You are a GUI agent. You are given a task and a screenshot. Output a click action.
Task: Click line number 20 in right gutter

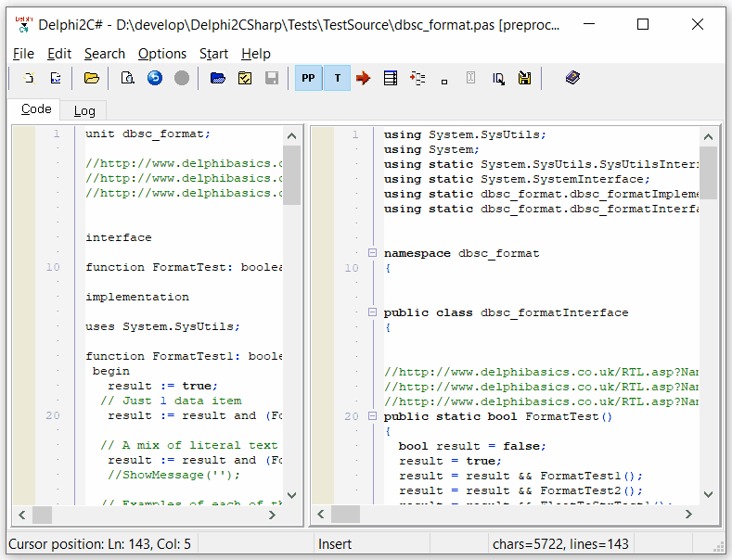[x=352, y=416]
